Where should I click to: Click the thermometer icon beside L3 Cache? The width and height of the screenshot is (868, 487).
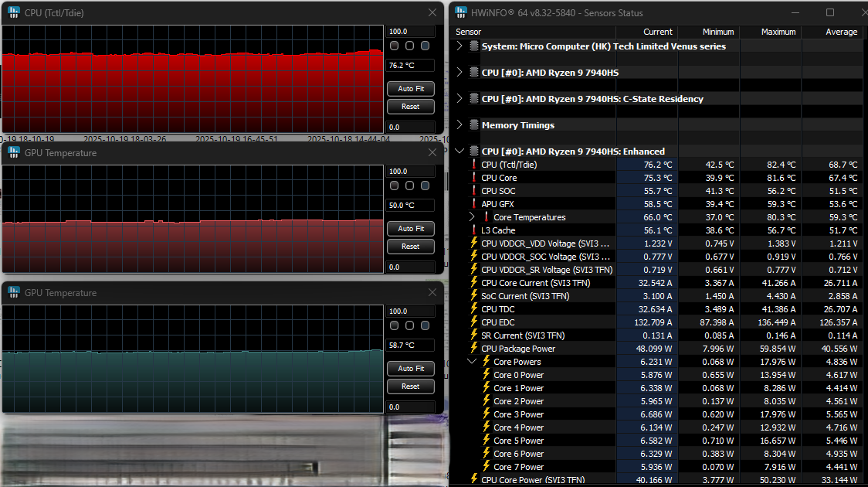pyautogui.click(x=474, y=230)
